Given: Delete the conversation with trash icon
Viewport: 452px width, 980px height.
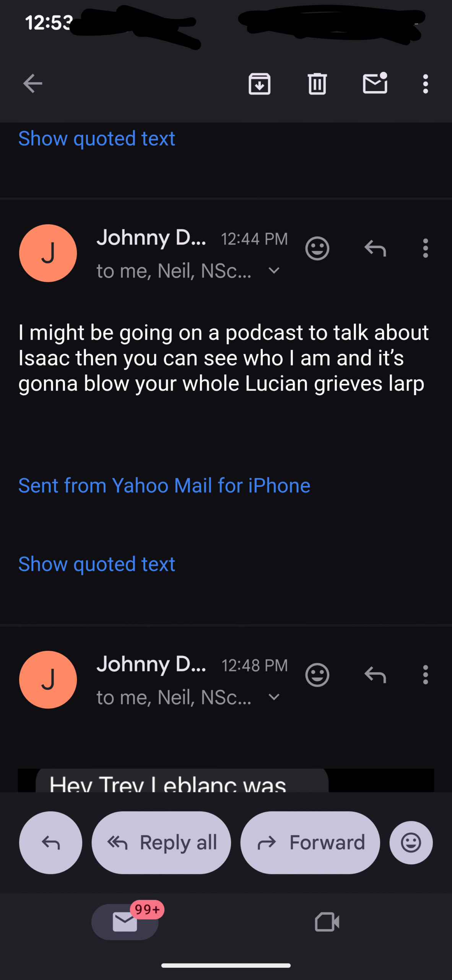Looking at the screenshot, I should tap(317, 84).
